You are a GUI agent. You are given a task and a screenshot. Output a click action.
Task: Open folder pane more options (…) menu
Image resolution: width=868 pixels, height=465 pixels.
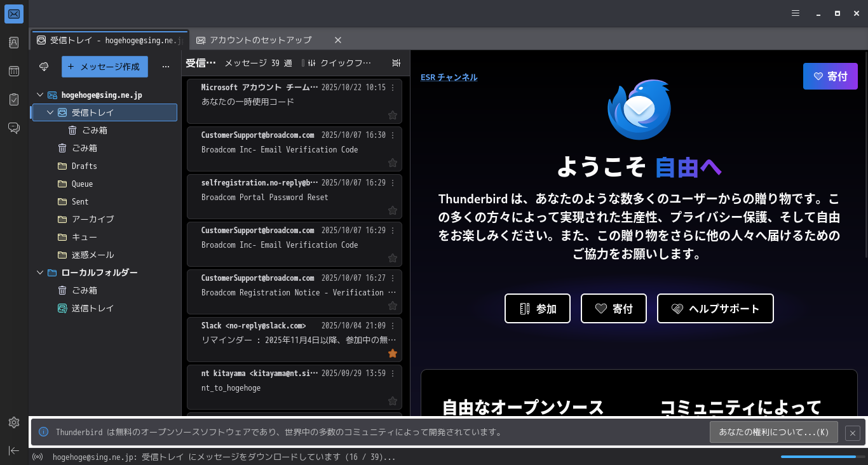pos(166,66)
